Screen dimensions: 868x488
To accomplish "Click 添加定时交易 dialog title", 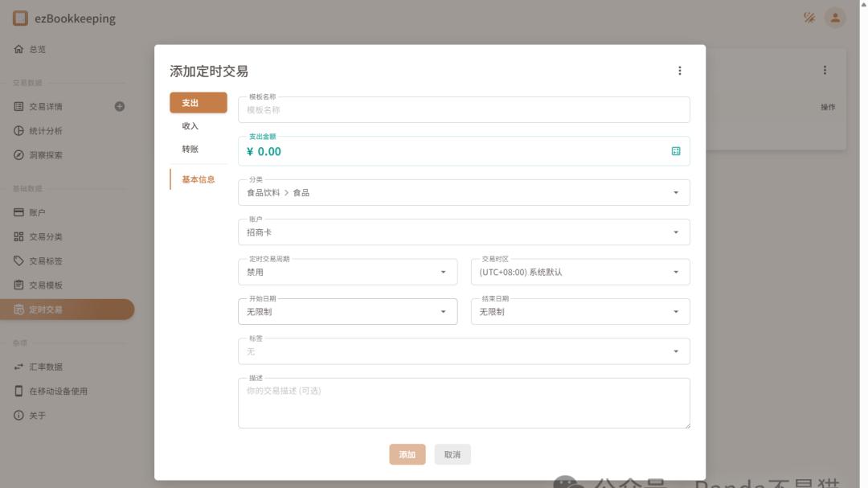I will click(x=209, y=71).
